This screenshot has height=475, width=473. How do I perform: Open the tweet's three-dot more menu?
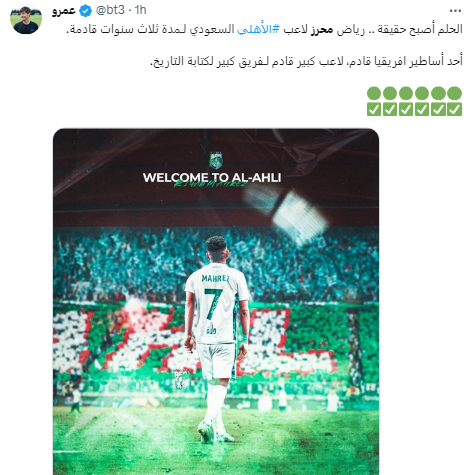(x=455, y=11)
